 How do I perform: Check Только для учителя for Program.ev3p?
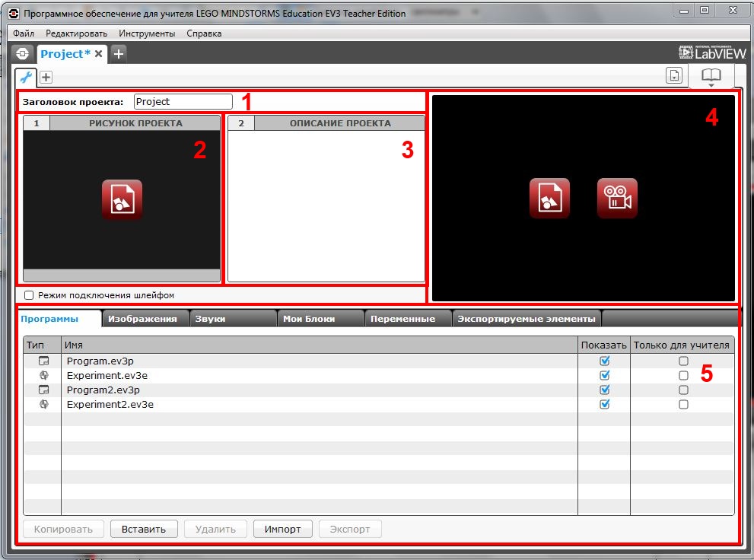pos(683,361)
